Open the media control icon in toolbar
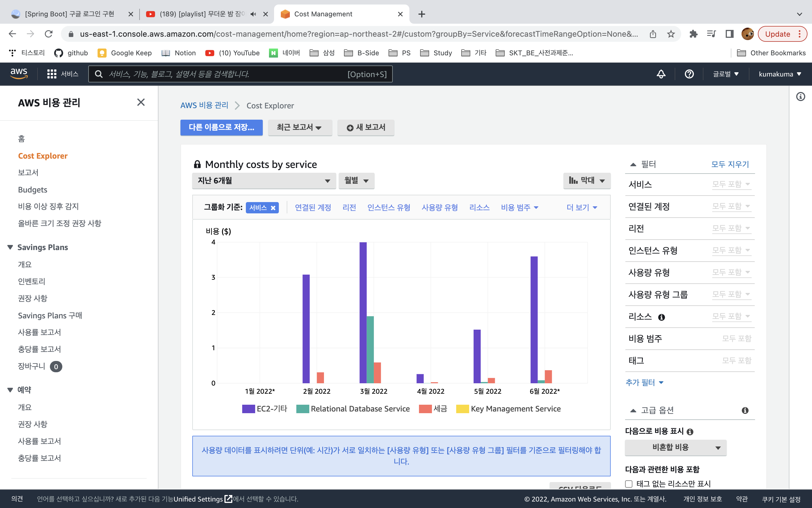 (711, 34)
